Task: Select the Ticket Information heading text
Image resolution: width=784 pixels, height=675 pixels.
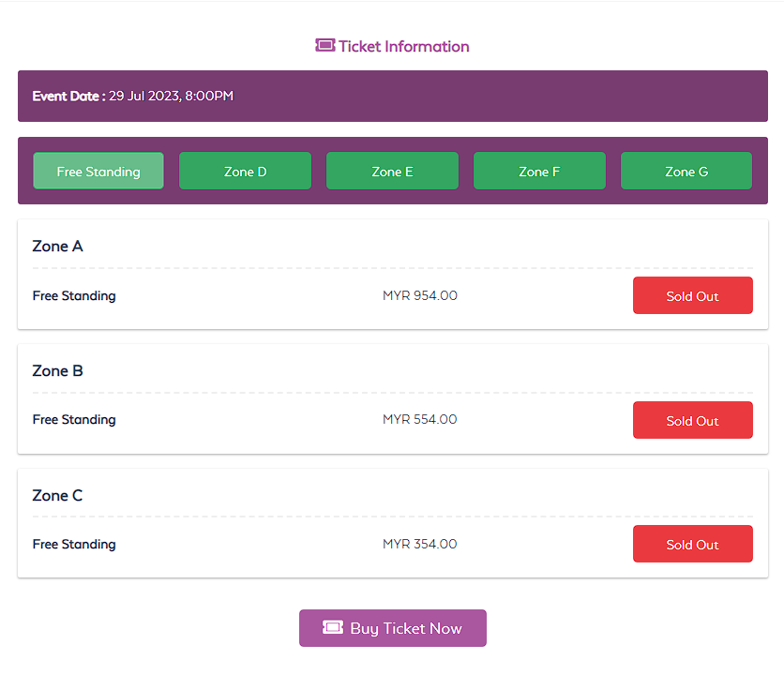Action: tap(404, 47)
